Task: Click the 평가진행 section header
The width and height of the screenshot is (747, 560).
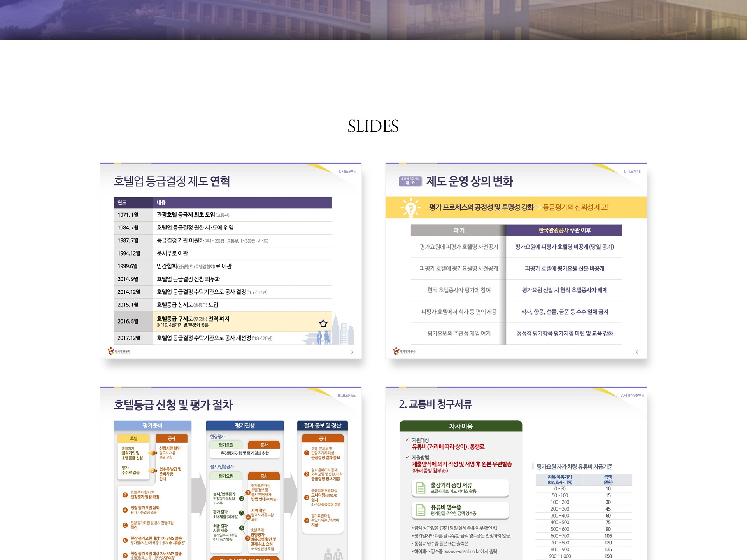Action: (245, 425)
